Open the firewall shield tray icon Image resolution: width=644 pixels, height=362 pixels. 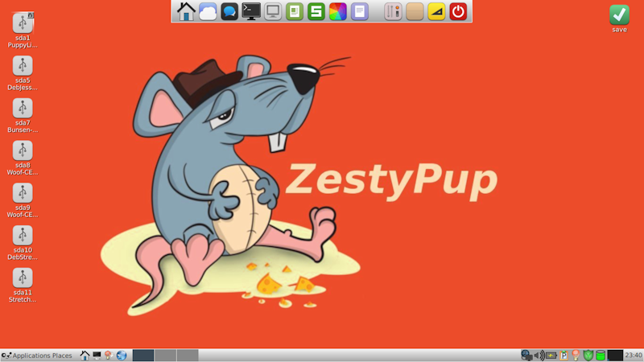tap(588, 356)
